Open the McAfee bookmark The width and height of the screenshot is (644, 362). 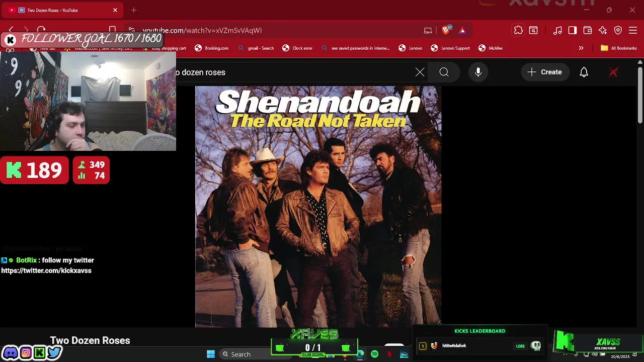pos(491,48)
